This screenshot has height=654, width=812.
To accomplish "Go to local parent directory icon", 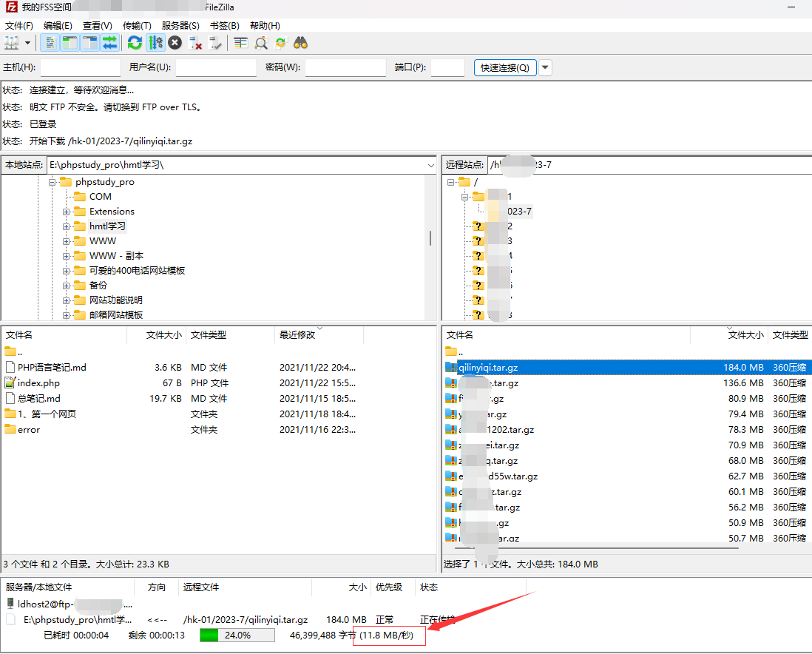I will (x=10, y=351).
